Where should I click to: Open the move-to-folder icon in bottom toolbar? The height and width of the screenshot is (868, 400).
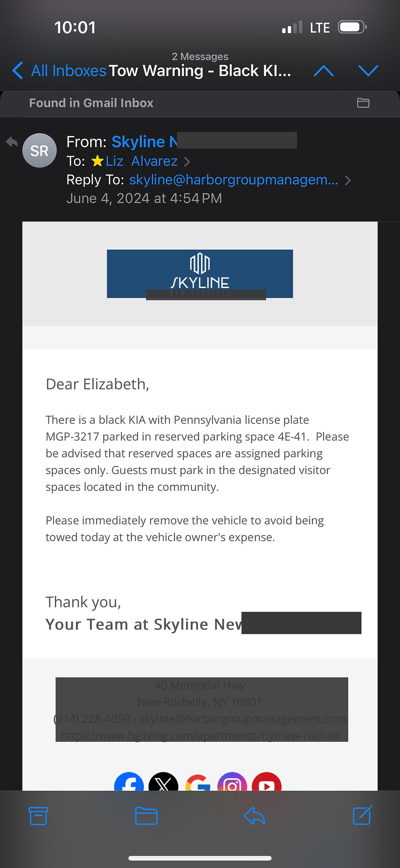[x=146, y=816]
